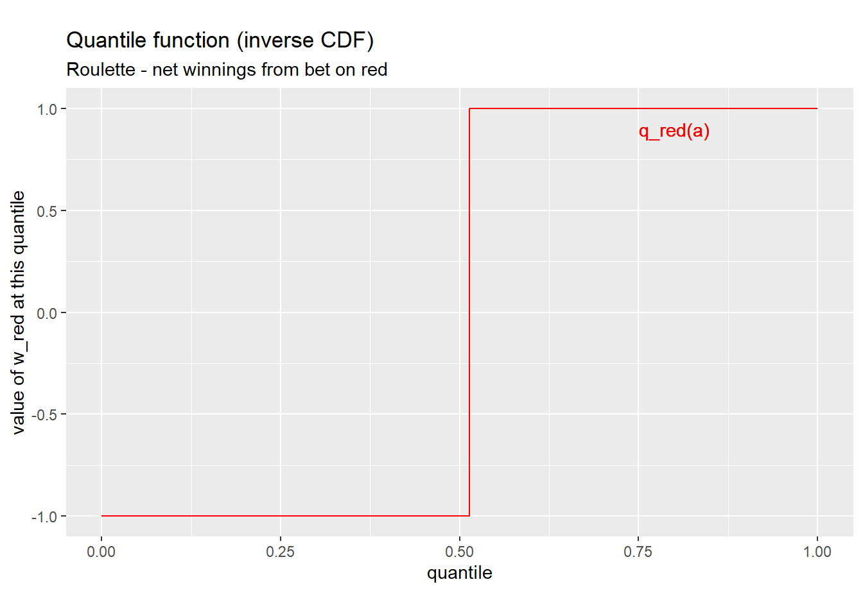Click the 0.50 x-axis tick label
This screenshot has height=616, width=863.
(x=459, y=552)
